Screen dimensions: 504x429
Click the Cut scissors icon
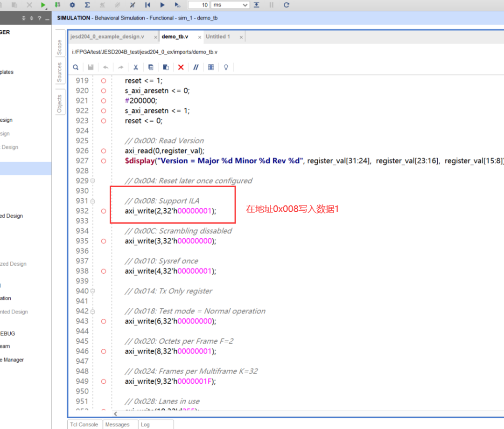tap(136, 67)
